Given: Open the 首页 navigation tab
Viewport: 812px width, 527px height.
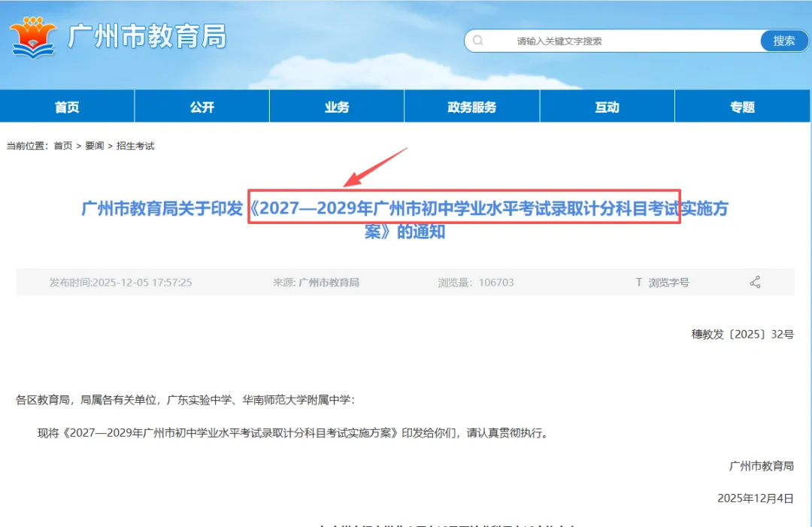Looking at the screenshot, I should (68, 107).
